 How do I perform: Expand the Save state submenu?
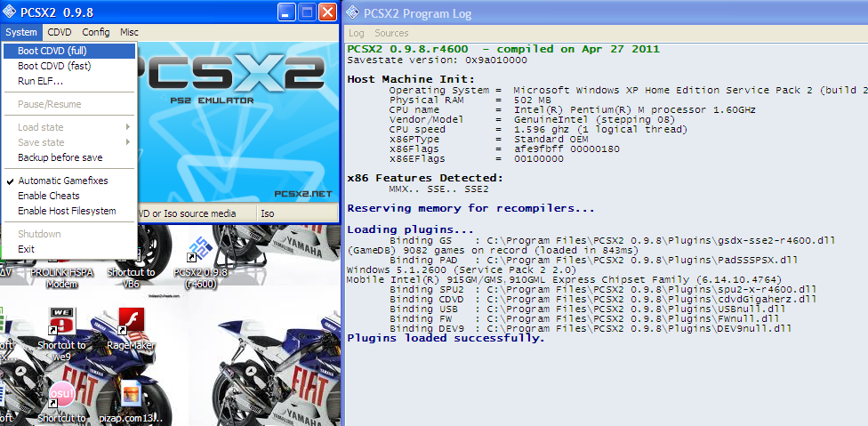pyautogui.click(x=69, y=142)
